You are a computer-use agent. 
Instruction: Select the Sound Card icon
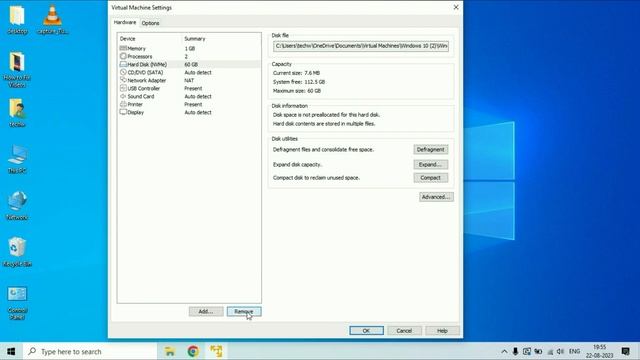[123, 96]
